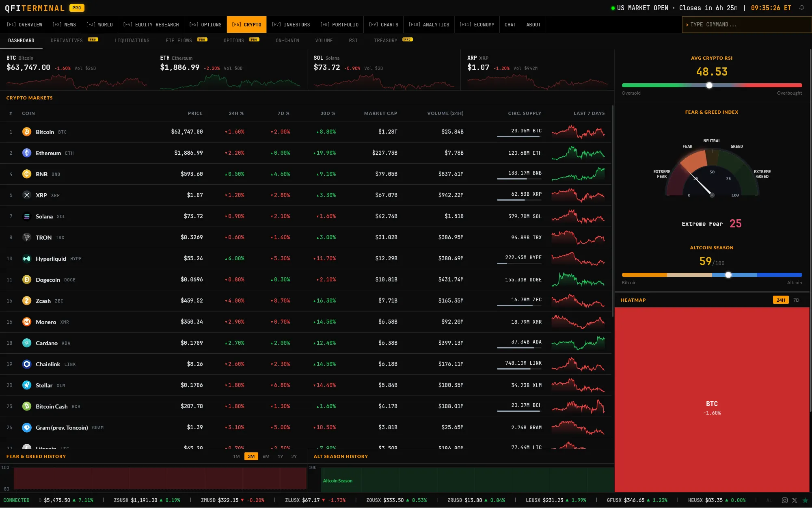Sort table by 7D % column

(x=283, y=113)
